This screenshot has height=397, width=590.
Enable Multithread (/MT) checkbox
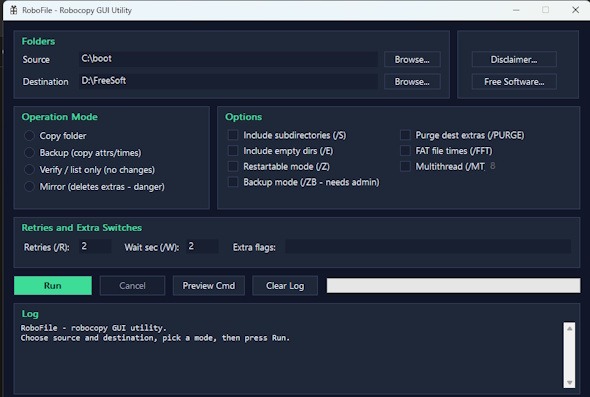click(405, 166)
